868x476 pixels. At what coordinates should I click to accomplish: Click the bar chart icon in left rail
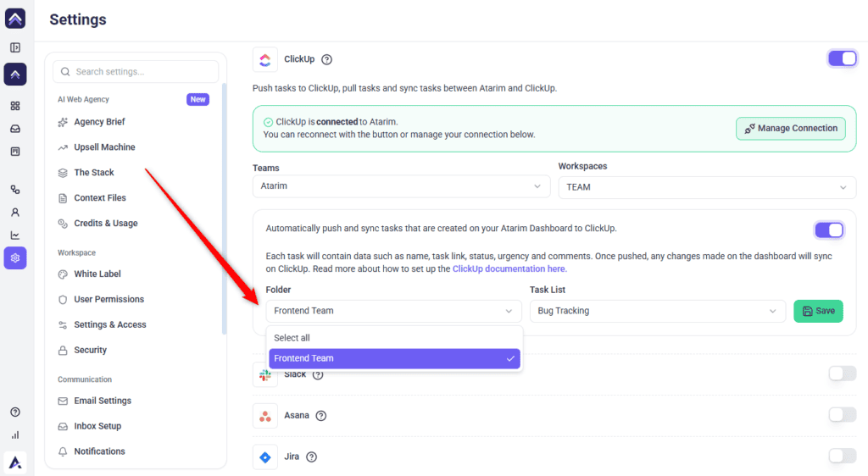[x=15, y=435]
